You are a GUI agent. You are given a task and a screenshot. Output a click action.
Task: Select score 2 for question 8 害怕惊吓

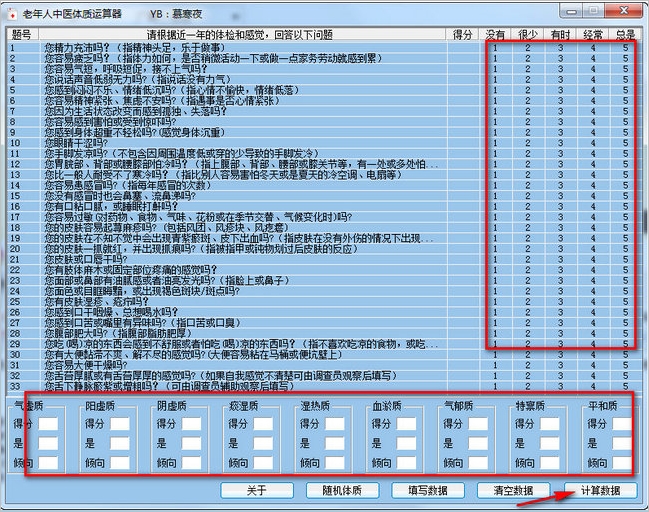pyautogui.click(x=528, y=122)
